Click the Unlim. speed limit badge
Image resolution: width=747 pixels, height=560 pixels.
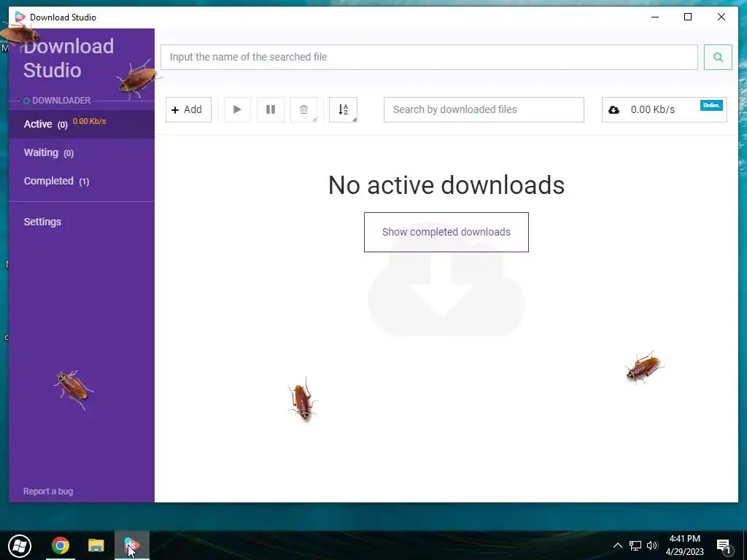click(x=711, y=105)
